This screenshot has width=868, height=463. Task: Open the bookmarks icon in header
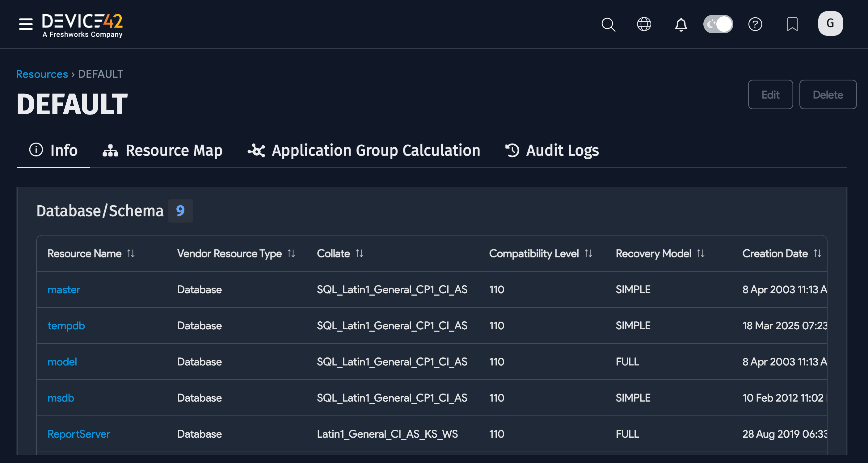pos(793,24)
